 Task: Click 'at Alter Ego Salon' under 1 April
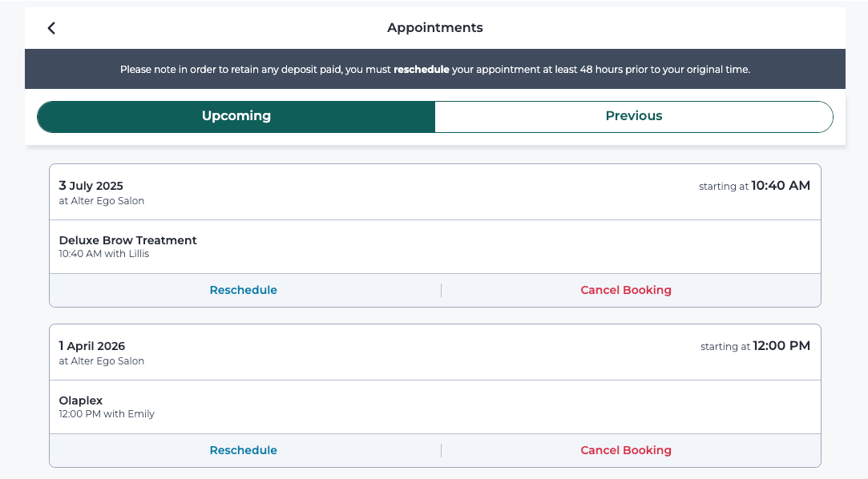tap(101, 361)
